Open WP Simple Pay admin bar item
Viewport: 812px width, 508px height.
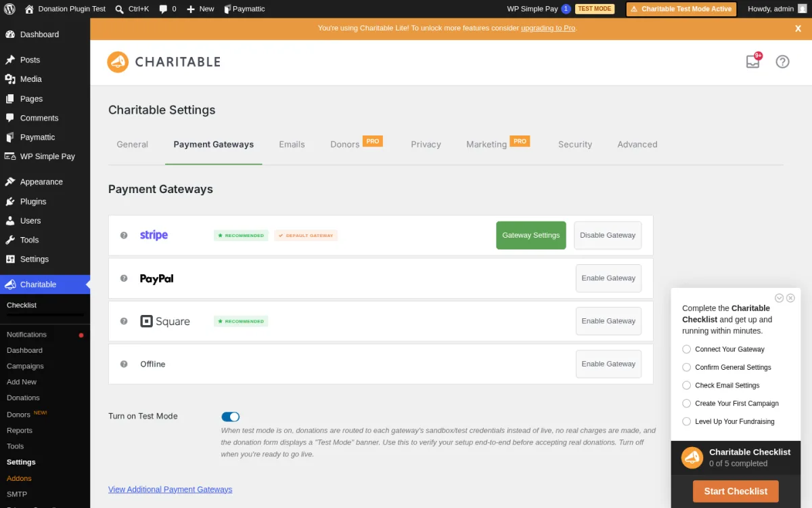[x=539, y=9]
